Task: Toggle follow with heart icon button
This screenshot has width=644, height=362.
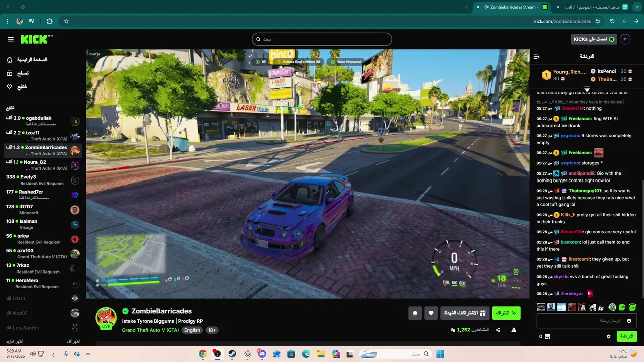Action: 431,313
